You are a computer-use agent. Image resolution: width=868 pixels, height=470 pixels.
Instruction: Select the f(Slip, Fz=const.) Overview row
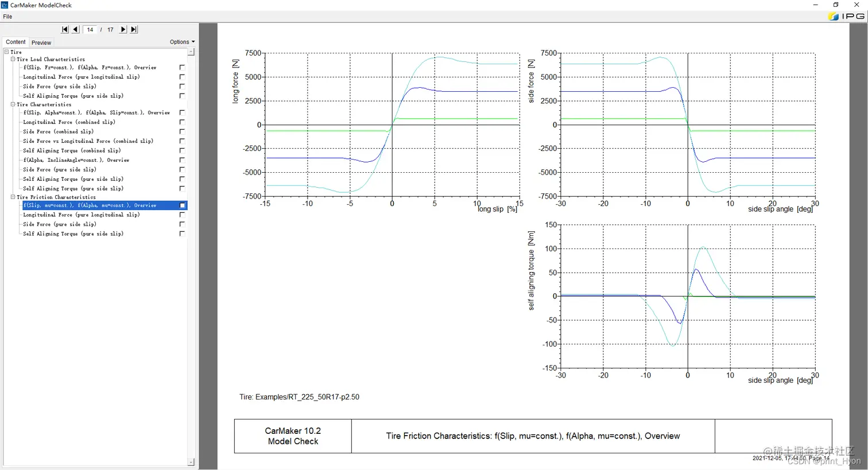pos(90,67)
